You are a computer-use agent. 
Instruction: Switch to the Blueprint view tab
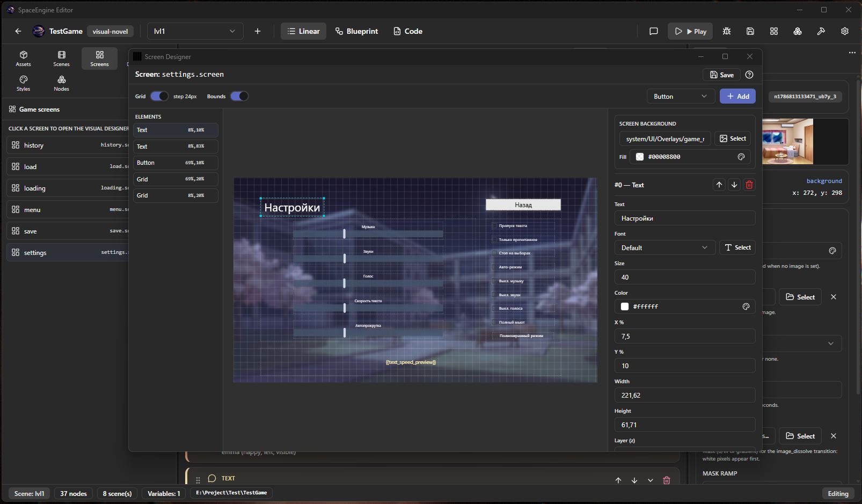coord(356,31)
